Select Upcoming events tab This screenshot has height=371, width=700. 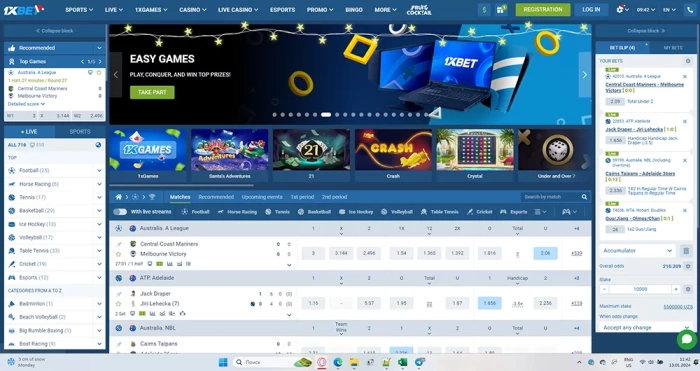pos(262,197)
